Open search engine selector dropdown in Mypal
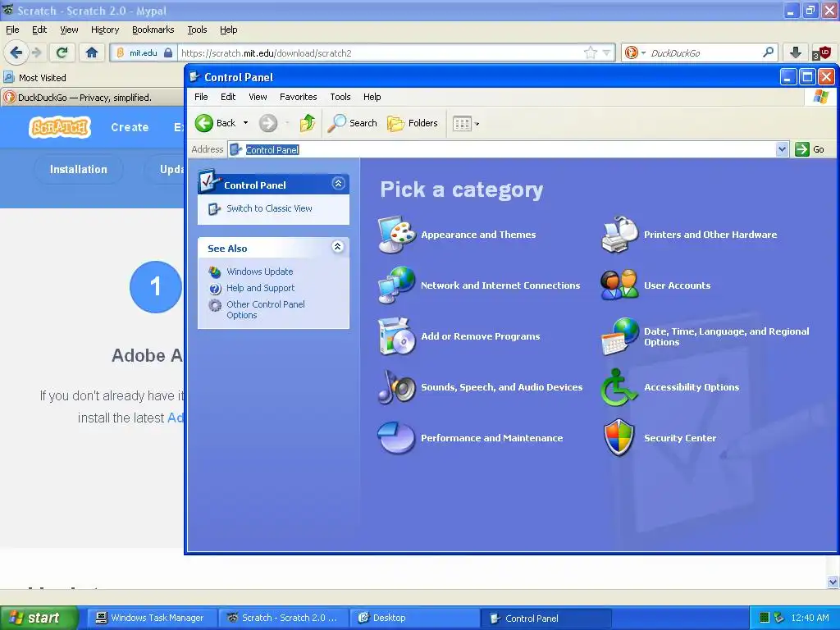840x630 pixels. point(643,53)
